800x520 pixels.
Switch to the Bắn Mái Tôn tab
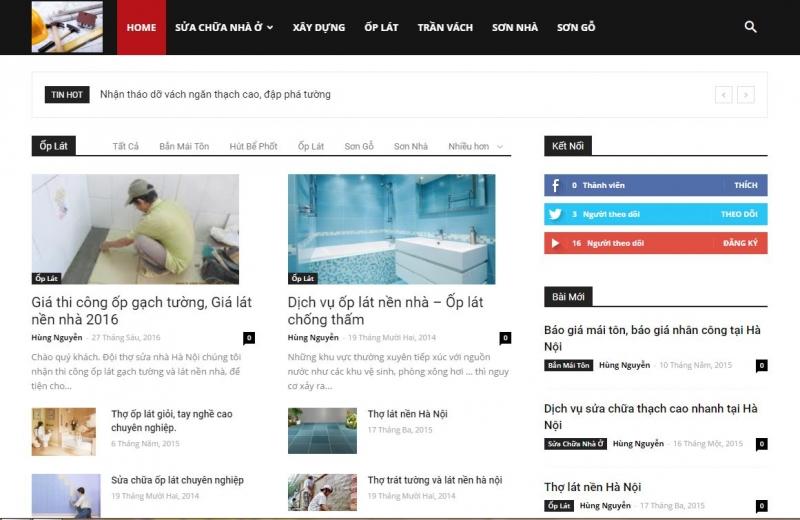pyautogui.click(x=184, y=146)
